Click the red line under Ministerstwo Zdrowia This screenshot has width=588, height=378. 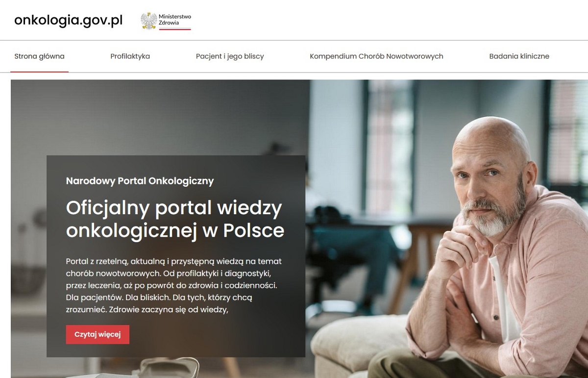click(x=174, y=29)
